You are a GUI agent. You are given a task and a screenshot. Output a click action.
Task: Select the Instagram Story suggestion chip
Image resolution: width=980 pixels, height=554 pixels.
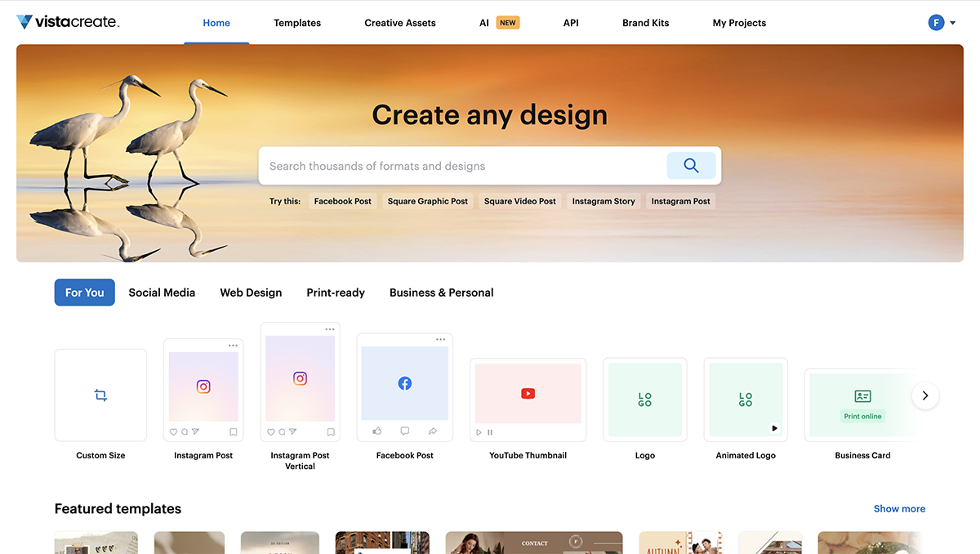coord(604,200)
